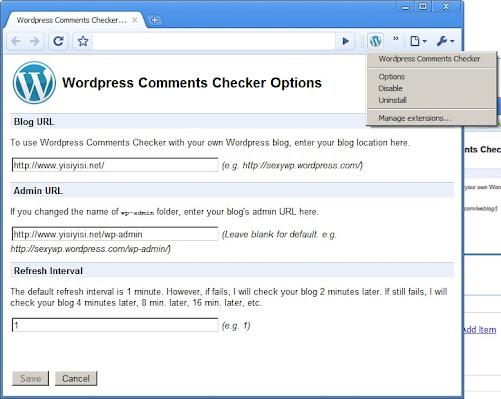This screenshot has height=399, width=501.
Task: Close the Wordpress Comments Checker tab
Action: pos(135,20)
